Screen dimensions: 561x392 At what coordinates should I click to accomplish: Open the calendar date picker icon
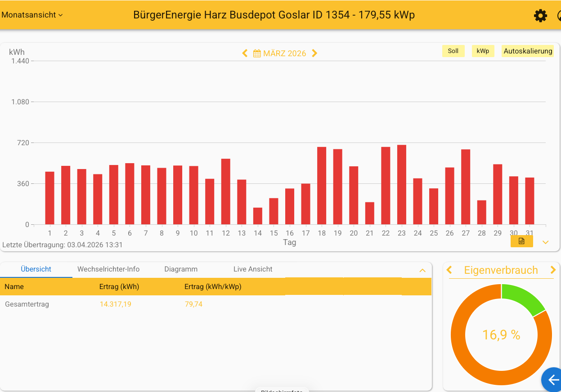coord(257,53)
